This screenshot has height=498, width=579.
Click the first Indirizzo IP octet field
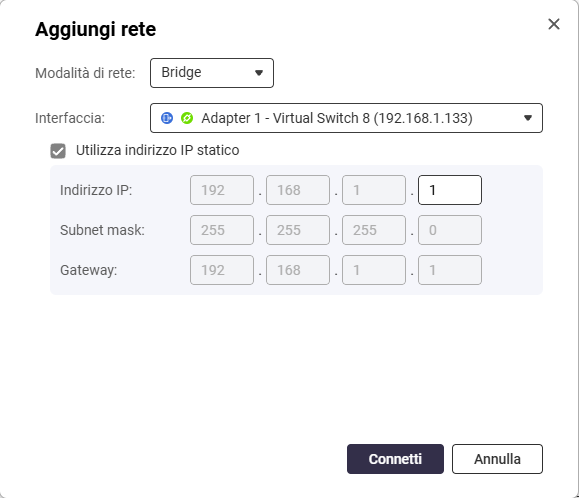(222, 190)
